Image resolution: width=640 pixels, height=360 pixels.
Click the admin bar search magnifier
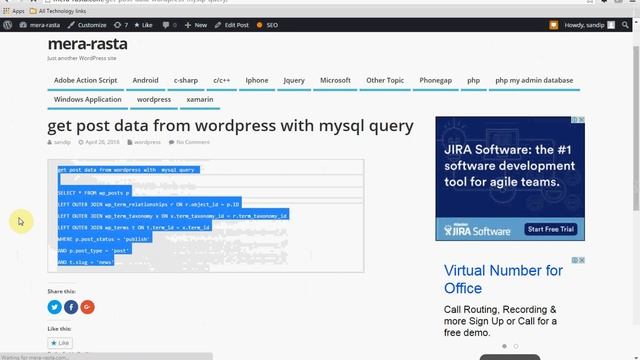pyautogui.click(x=625, y=25)
